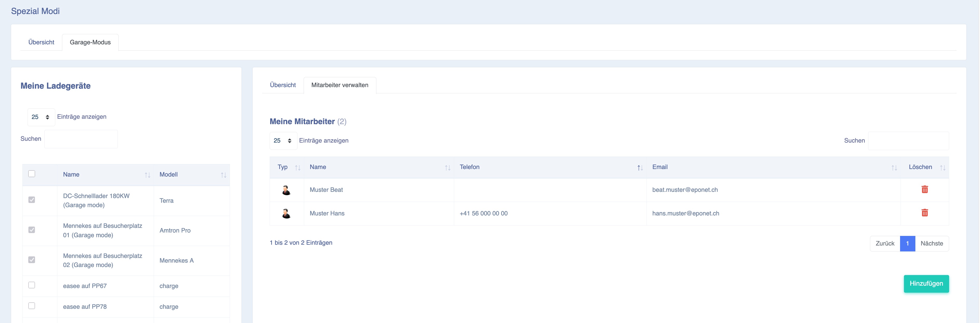
Task: Uncheck DC-Schnelllader 180KW charger checkbox
Action: 32,200
